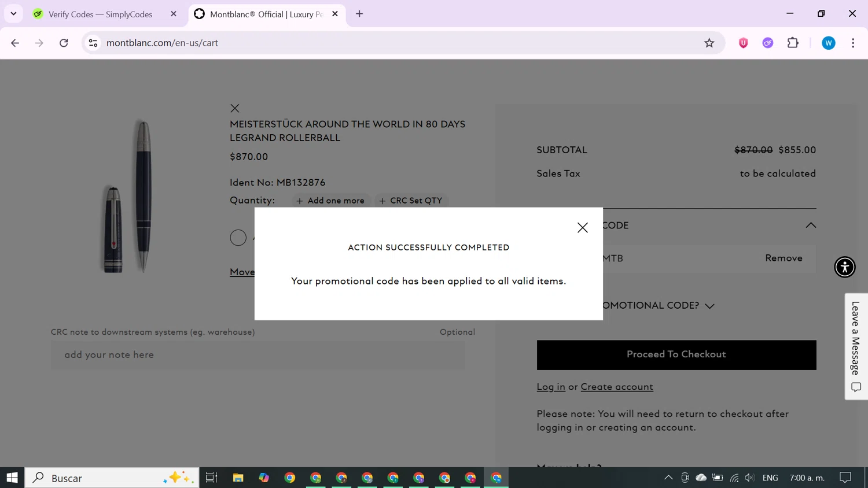This screenshot has height=488, width=868.
Task: Open the network Wi-Fi tray icon
Action: point(734,478)
